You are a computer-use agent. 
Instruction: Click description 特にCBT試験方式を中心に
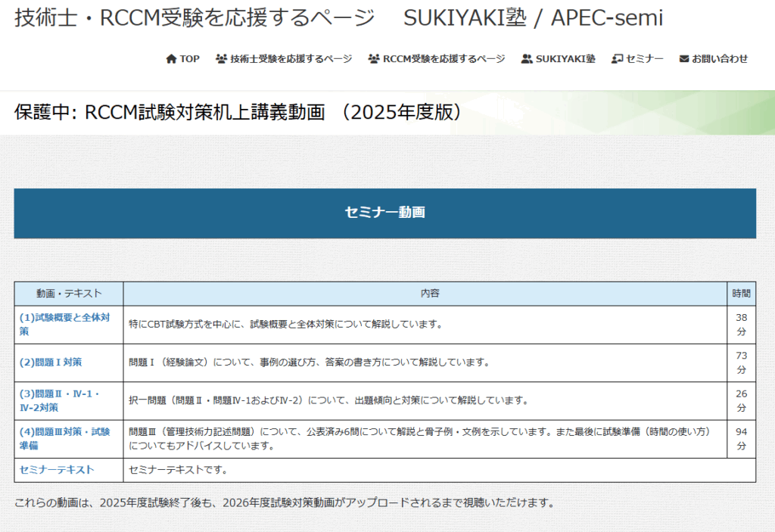(x=287, y=325)
